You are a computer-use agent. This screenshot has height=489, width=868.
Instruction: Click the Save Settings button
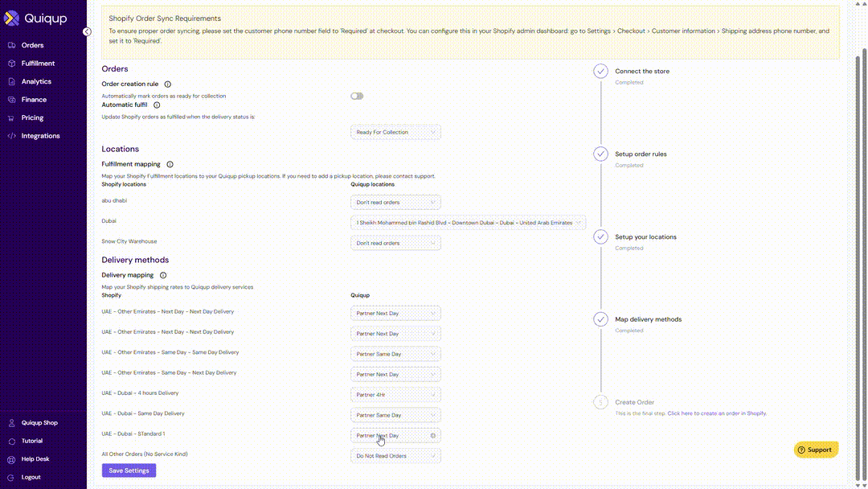tap(129, 471)
